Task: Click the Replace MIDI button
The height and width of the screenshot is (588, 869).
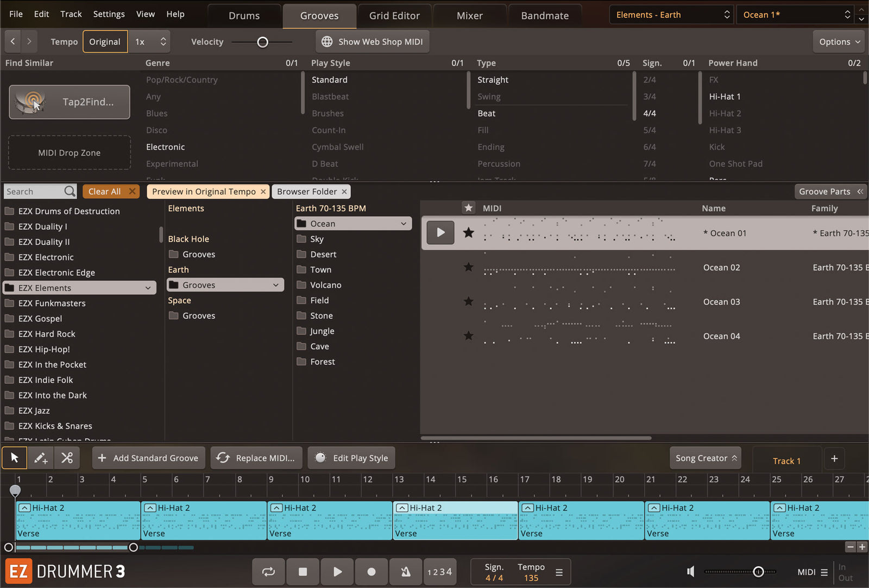Action: coord(257,458)
